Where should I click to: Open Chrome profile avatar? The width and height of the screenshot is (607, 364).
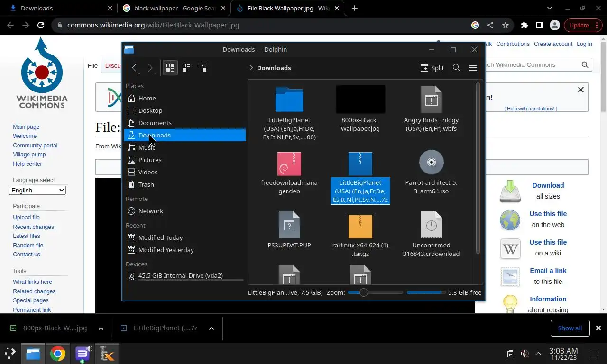coord(554,25)
